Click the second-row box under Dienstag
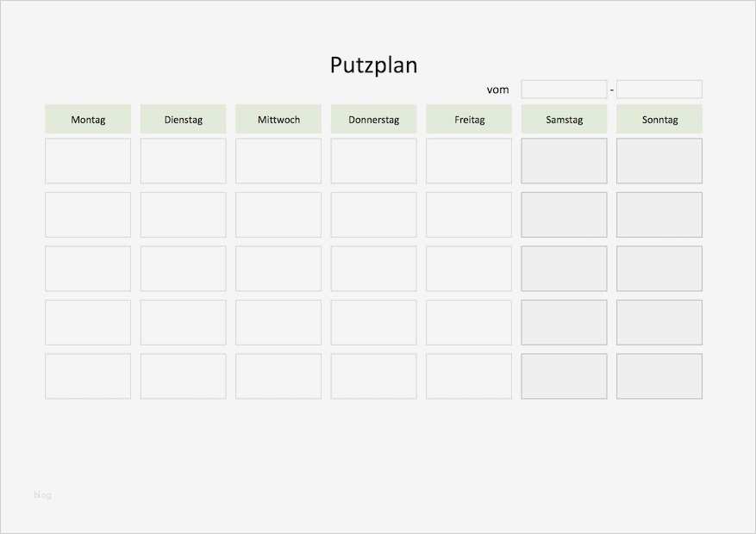Viewport: 756px width, 534px height. click(184, 214)
